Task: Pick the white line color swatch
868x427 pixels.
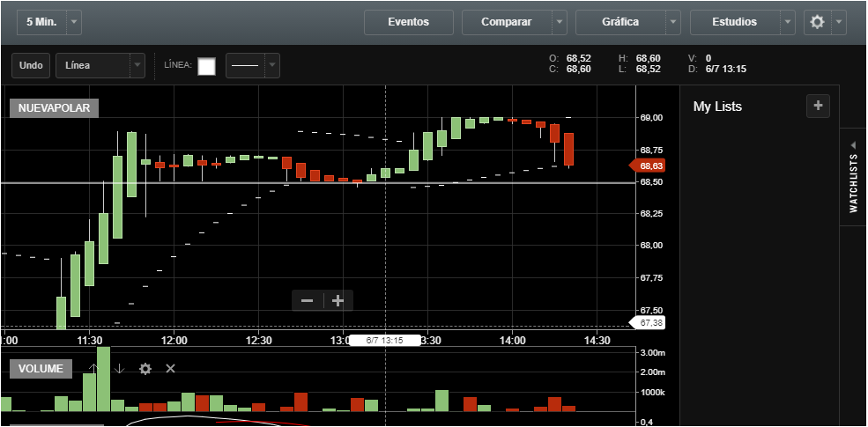Action: (206, 66)
